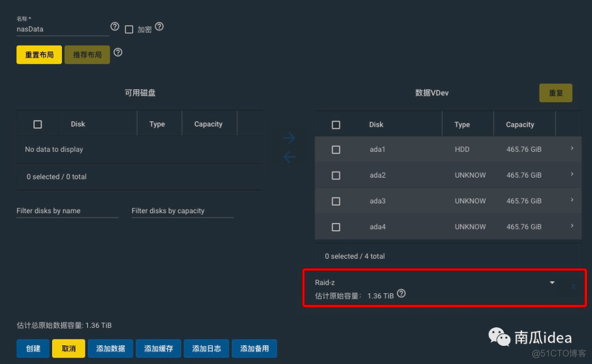The width and height of the screenshot is (592, 364).
Task: Expand the ada2 row chevron
Action: 572,174
